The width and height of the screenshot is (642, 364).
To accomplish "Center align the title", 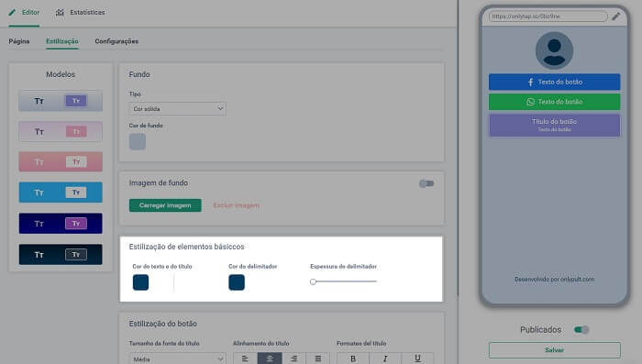I will click(x=270, y=358).
